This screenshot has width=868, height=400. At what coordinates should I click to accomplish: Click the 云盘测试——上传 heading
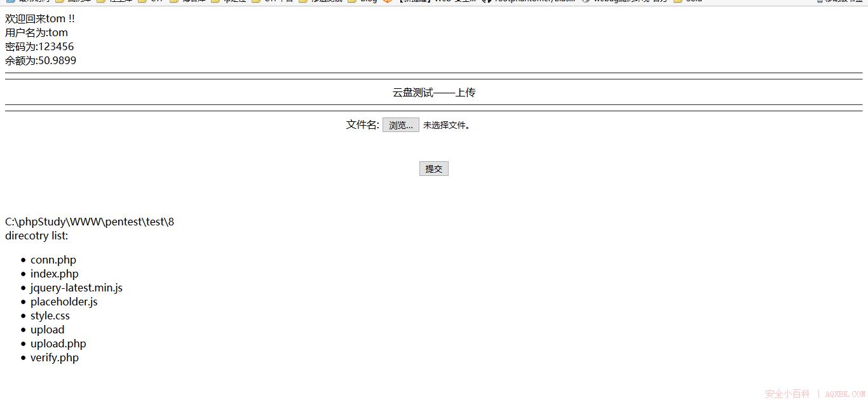click(x=434, y=93)
